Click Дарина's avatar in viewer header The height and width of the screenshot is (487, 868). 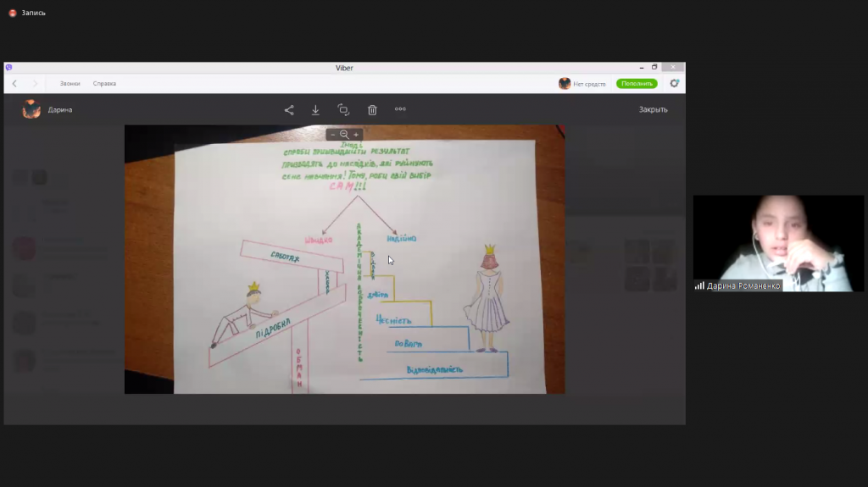tap(31, 109)
